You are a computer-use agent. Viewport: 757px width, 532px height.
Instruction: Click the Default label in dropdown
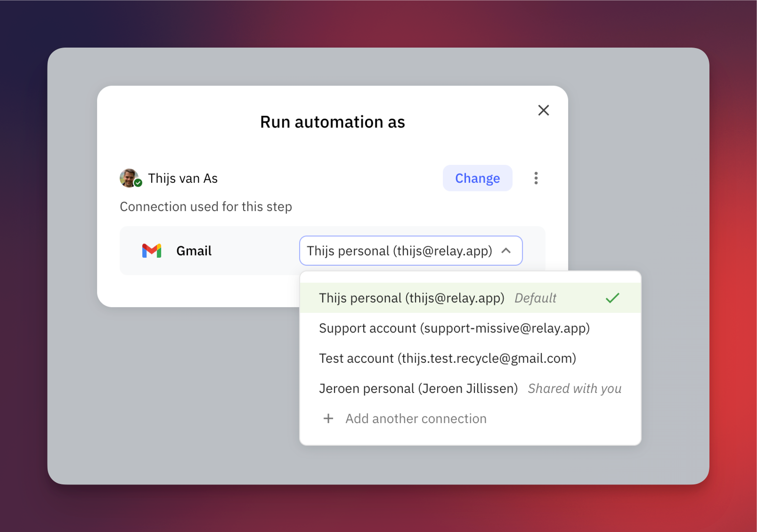pos(536,298)
